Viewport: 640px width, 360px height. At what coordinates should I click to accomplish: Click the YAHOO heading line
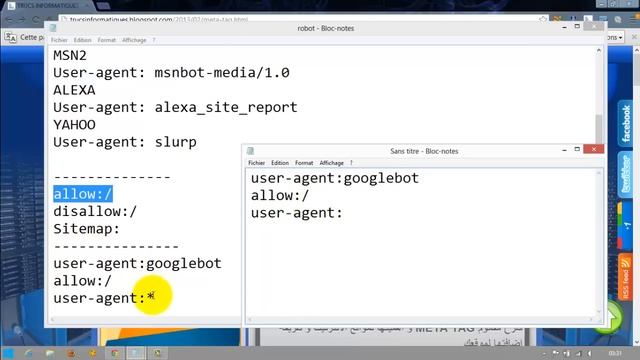click(x=74, y=124)
